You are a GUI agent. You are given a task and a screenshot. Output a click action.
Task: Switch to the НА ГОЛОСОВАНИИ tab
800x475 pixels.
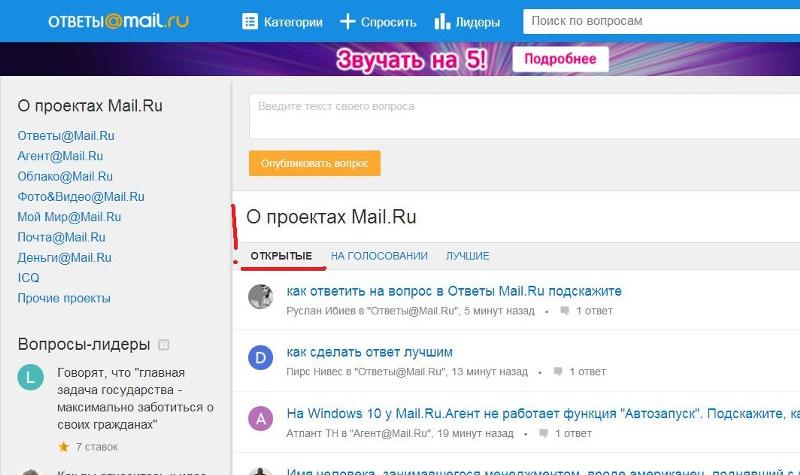click(x=379, y=256)
